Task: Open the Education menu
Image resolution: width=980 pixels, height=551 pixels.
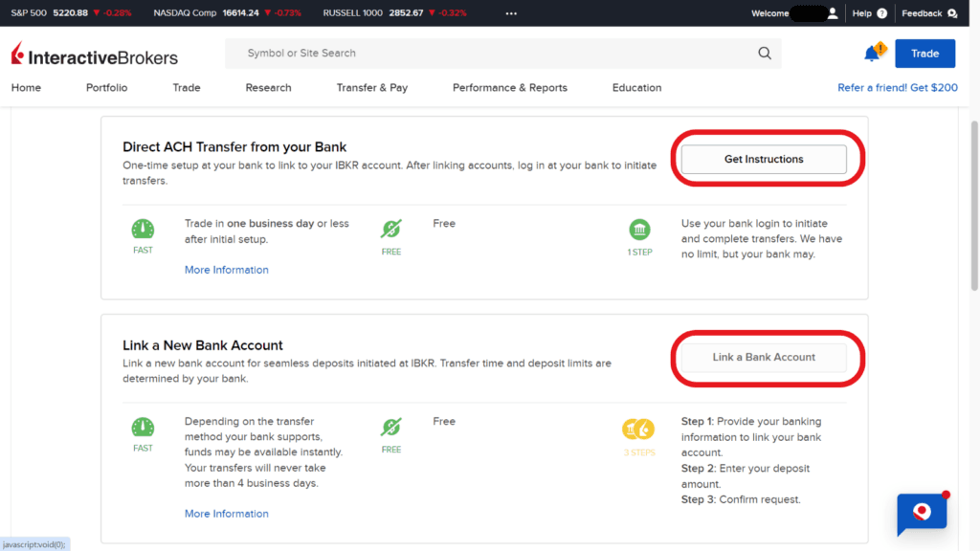Action: click(635, 87)
